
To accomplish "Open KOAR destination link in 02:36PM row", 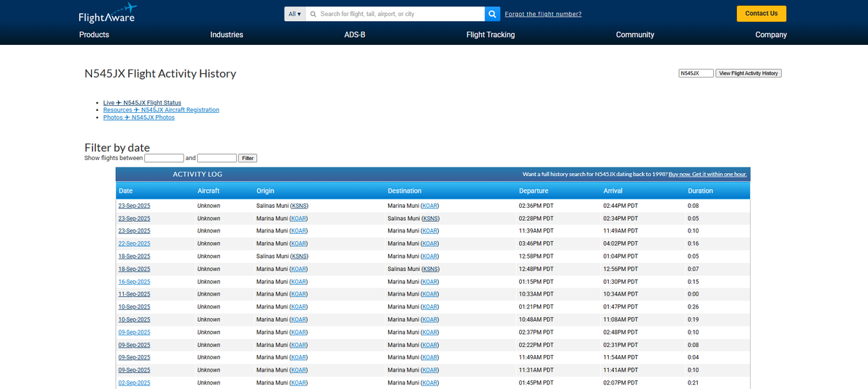I will click(x=430, y=206).
